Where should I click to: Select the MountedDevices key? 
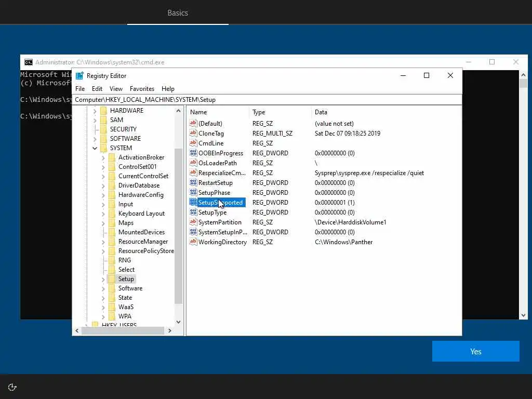tap(141, 232)
